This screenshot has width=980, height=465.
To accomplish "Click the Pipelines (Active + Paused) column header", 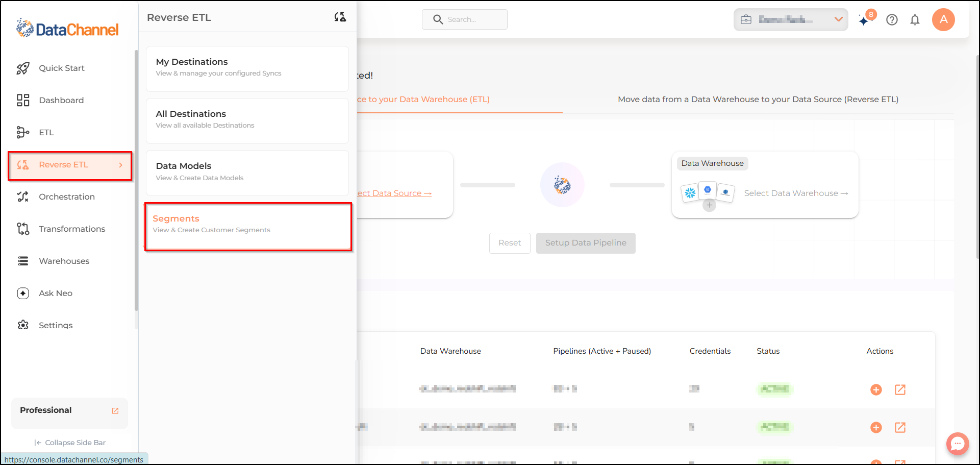I will (602, 351).
